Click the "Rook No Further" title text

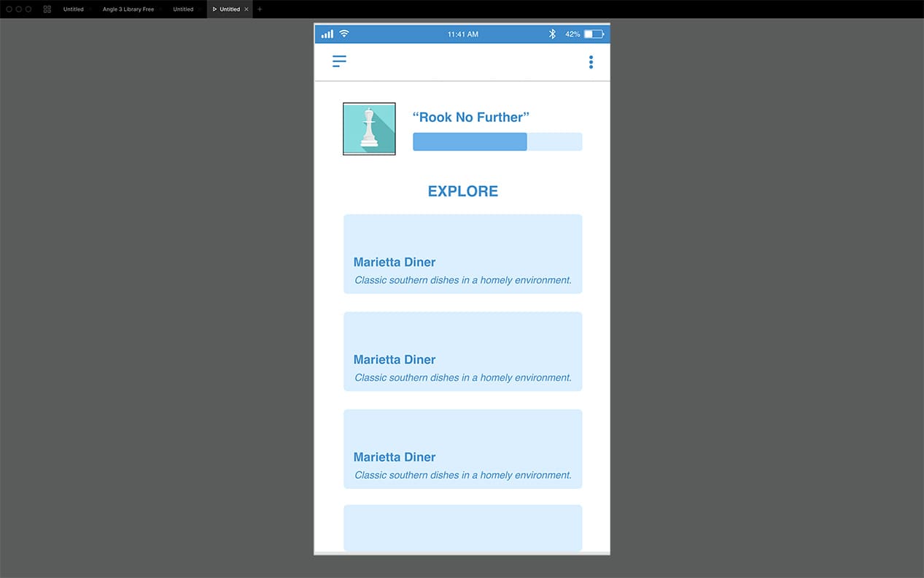[x=470, y=117]
